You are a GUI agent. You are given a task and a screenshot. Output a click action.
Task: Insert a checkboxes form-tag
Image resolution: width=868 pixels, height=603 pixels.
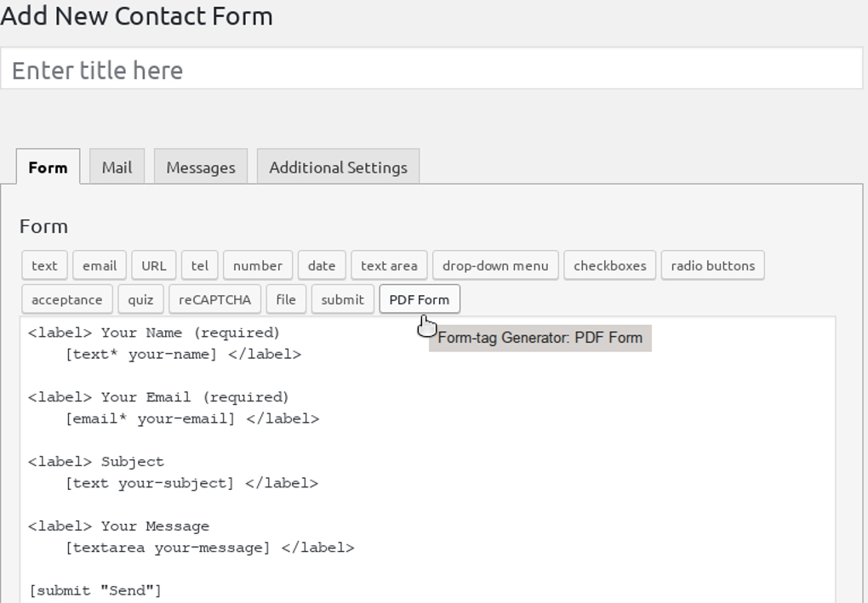[609, 265]
